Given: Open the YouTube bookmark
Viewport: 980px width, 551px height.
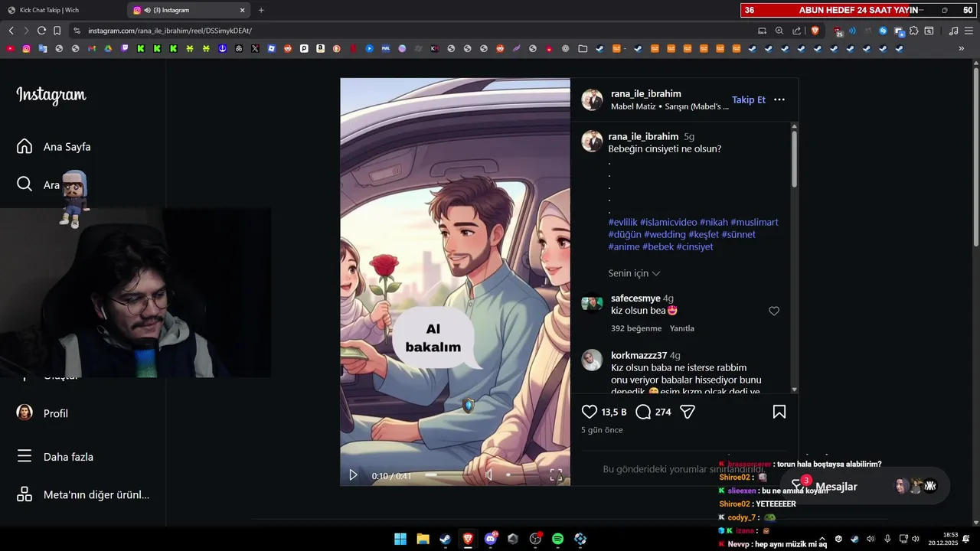Looking at the screenshot, I should coord(10,48).
